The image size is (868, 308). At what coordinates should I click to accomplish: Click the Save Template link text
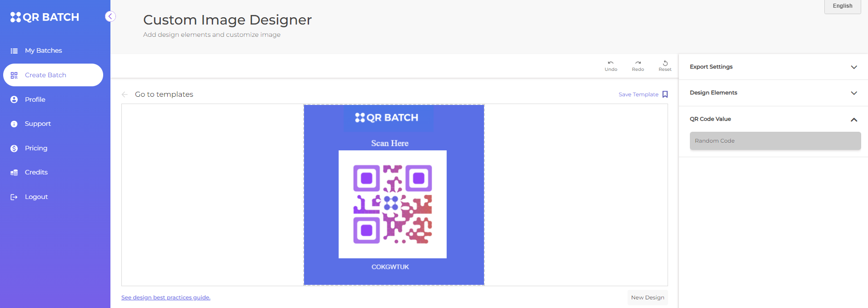639,94
